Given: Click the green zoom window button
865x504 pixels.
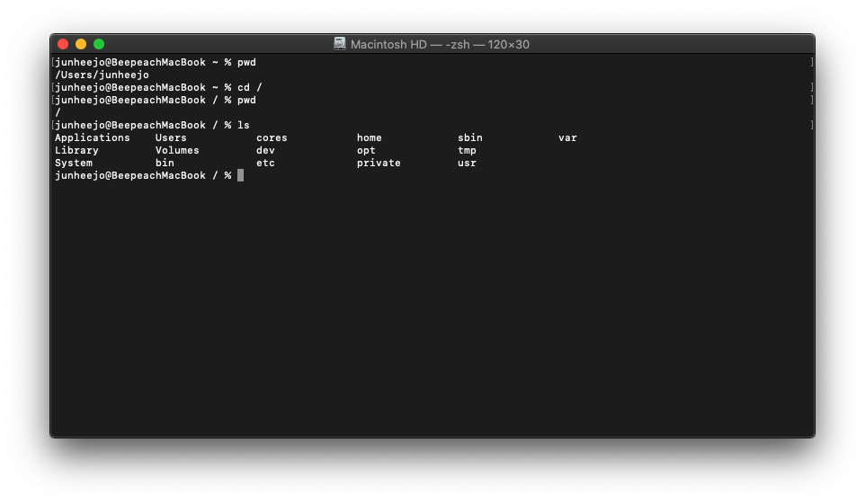Looking at the screenshot, I should pyautogui.click(x=99, y=44).
